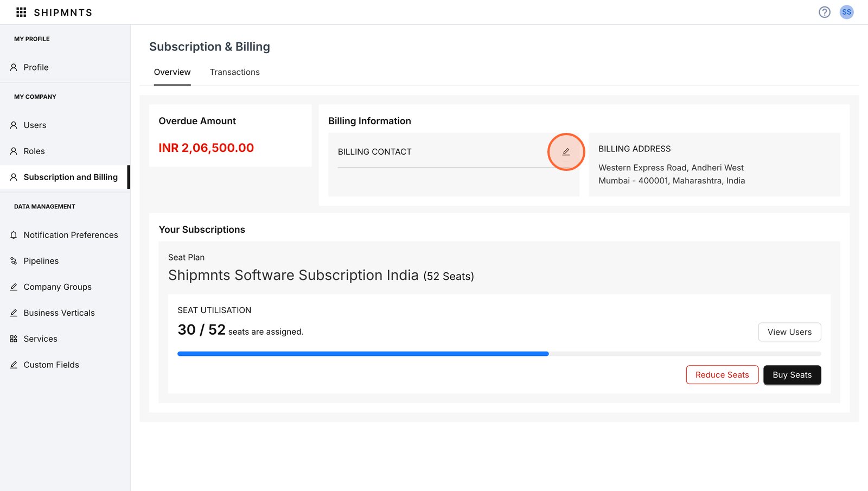Edit billing contact with pencil icon
This screenshot has height=491, width=868.
click(x=566, y=152)
